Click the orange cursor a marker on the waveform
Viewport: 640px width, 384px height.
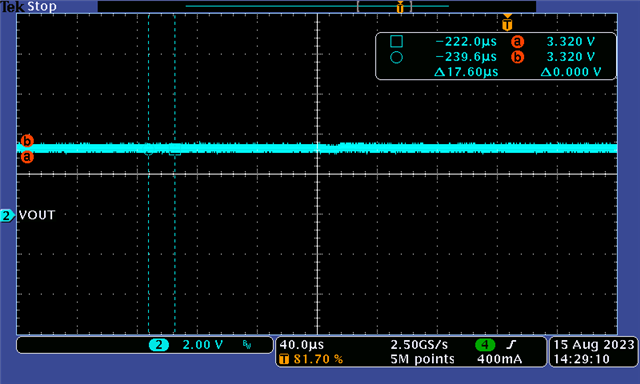pos(27,157)
